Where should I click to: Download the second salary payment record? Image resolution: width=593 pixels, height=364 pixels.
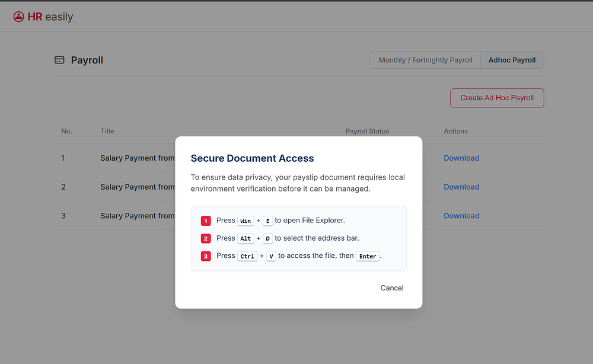461,187
